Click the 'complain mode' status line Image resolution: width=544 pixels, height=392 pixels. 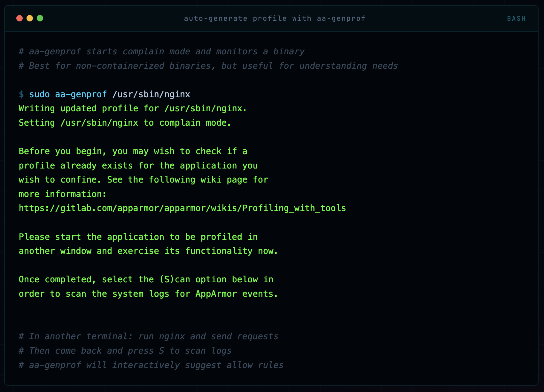[124, 122]
